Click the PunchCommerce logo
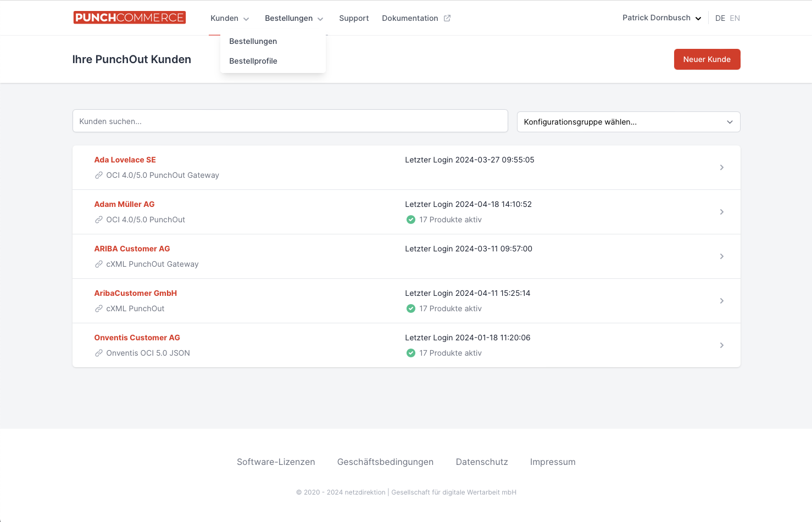Viewport: 812px width, 522px height. (x=130, y=18)
